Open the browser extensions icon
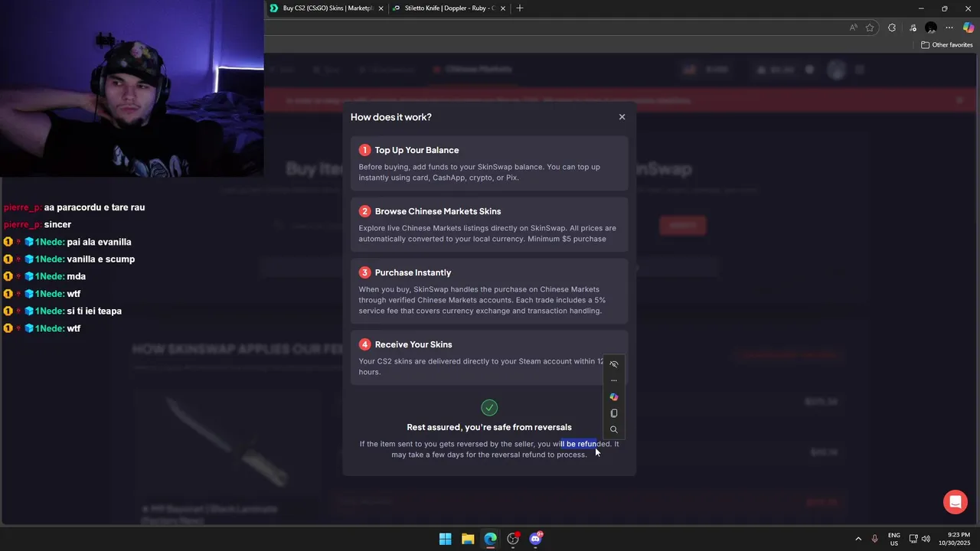Viewport: 980px width, 551px height. (892, 28)
